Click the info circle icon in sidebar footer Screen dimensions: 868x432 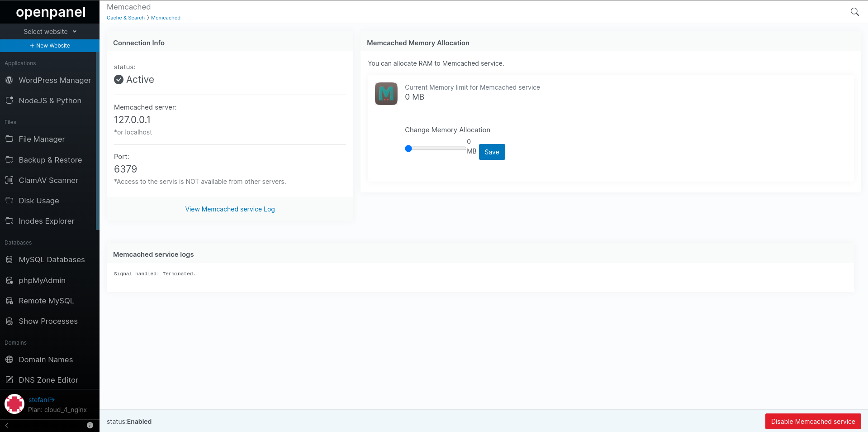point(90,425)
